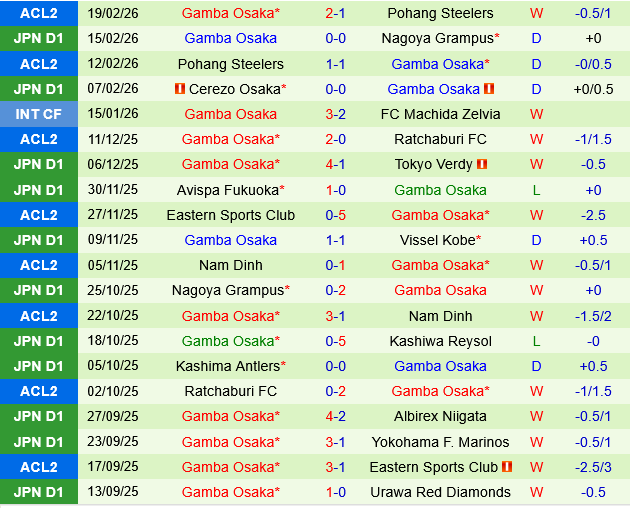The height and width of the screenshot is (508, 630).
Task: Click the red card icon after Gamba Osaka on 07/02/26
Action: click(x=489, y=89)
